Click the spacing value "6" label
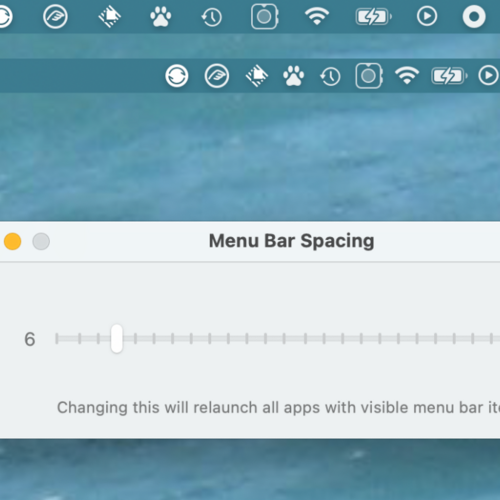This screenshot has height=500, width=500. tap(30, 339)
